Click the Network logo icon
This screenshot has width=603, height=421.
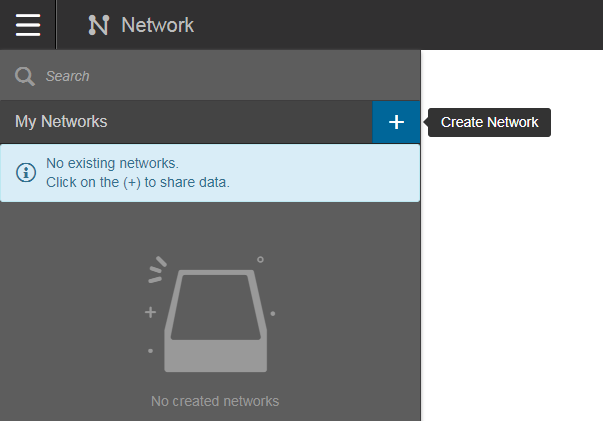pos(98,25)
